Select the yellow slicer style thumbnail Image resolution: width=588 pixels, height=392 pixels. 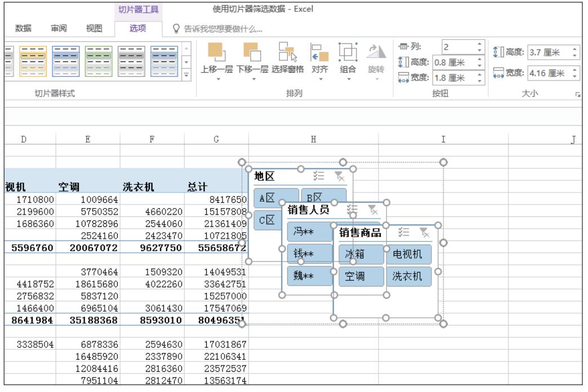click(x=33, y=61)
